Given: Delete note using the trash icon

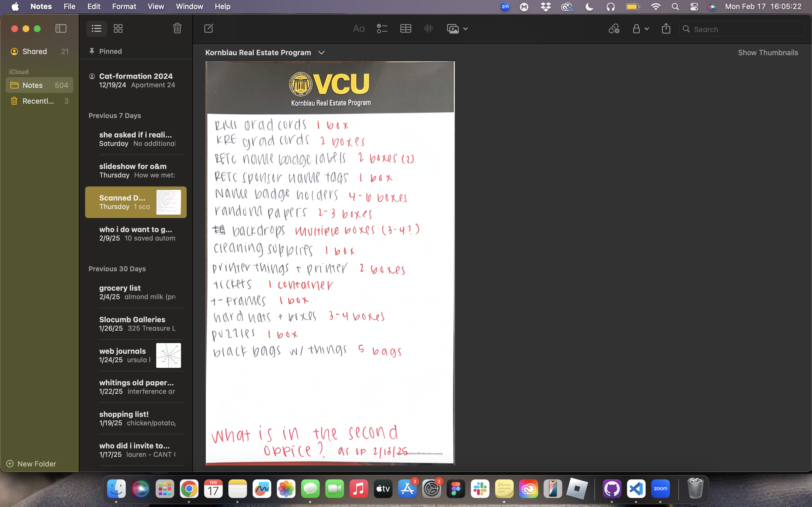Looking at the screenshot, I should pyautogui.click(x=177, y=28).
